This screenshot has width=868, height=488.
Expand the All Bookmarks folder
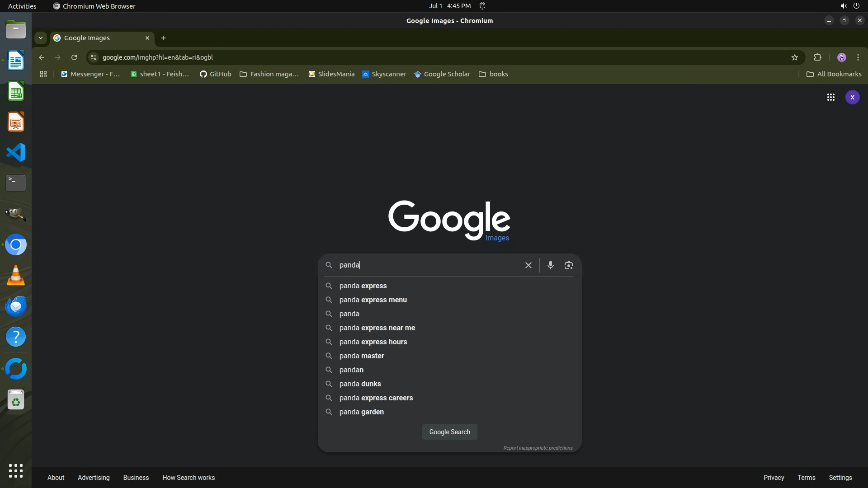834,74
